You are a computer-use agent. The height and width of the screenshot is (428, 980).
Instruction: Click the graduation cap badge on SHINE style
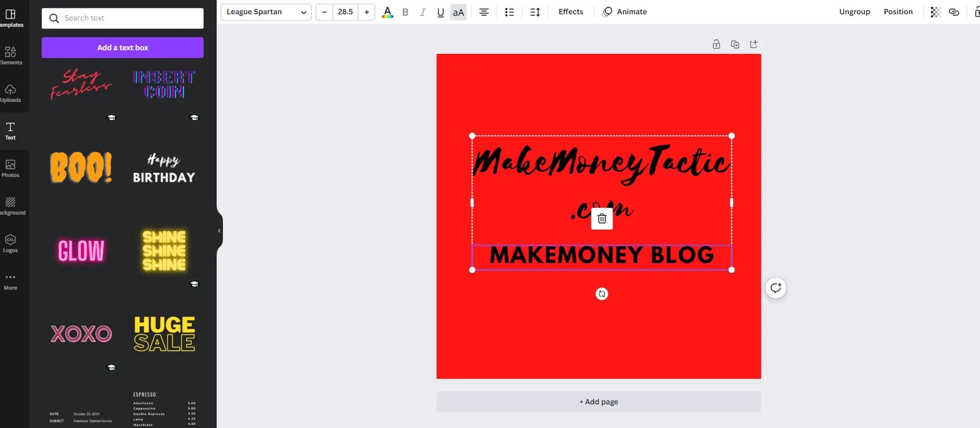[194, 284]
